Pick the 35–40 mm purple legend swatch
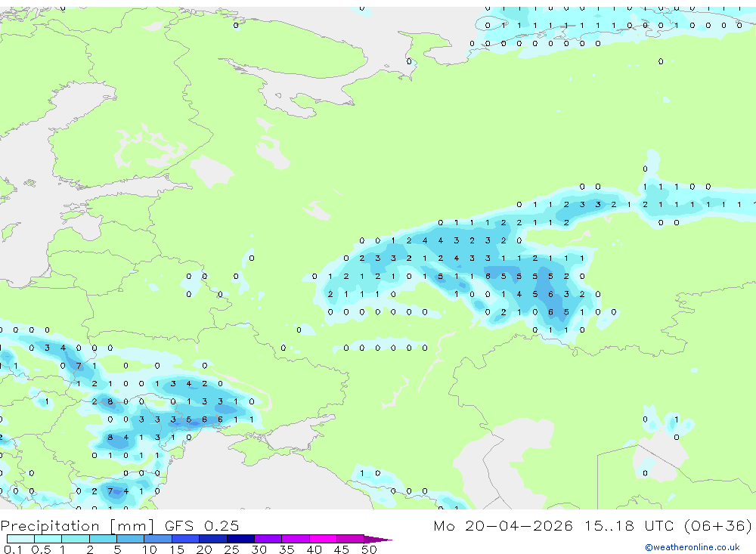 pyautogui.click(x=296, y=539)
